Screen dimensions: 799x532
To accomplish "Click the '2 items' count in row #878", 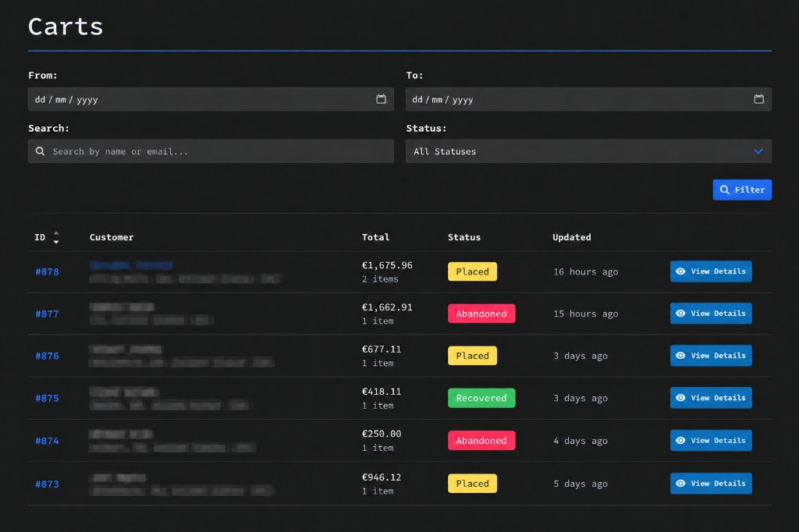I will pos(380,278).
